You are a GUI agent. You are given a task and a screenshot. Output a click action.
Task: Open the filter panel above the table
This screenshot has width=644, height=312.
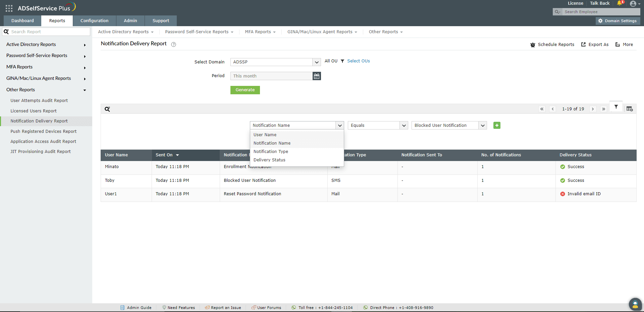click(616, 107)
